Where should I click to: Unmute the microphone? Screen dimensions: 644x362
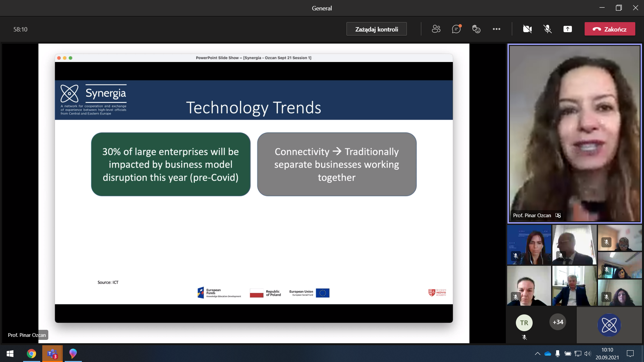(x=547, y=29)
